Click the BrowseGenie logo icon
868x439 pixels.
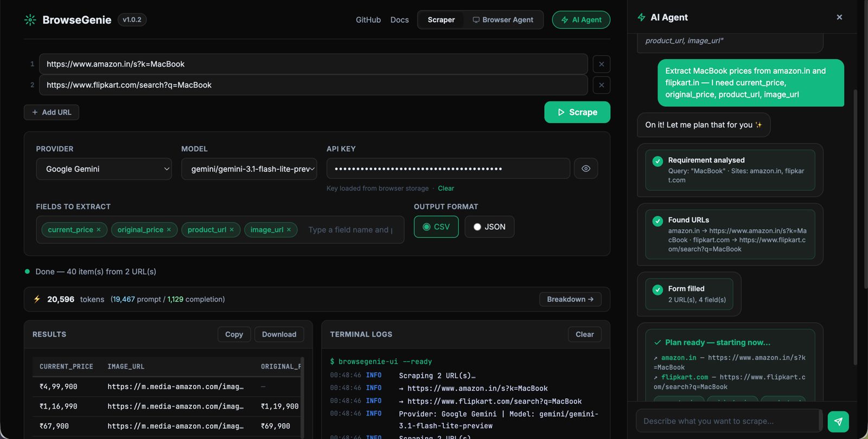[30, 20]
